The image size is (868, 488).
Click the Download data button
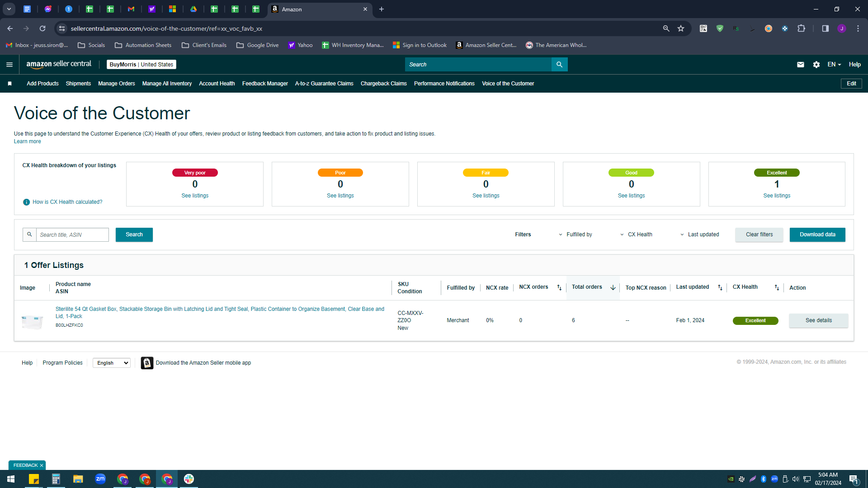(x=817, y=235)
